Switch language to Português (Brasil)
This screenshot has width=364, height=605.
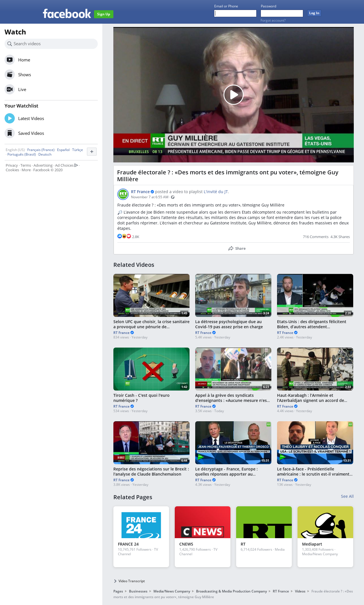22,154
